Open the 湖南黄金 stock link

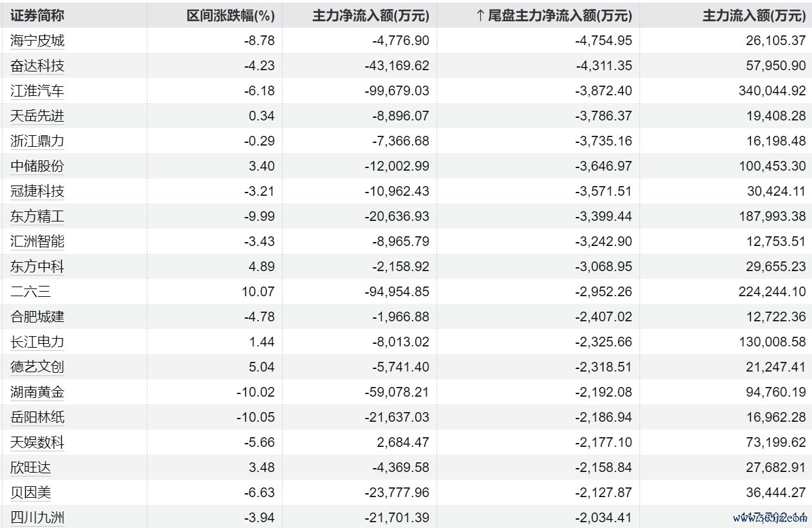coord(37,392)
